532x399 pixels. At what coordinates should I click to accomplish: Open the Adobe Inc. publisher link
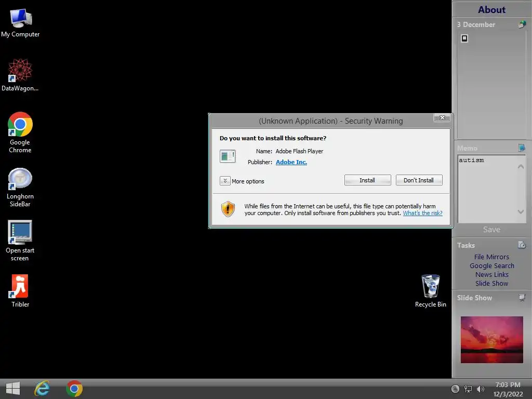point(291,162)
